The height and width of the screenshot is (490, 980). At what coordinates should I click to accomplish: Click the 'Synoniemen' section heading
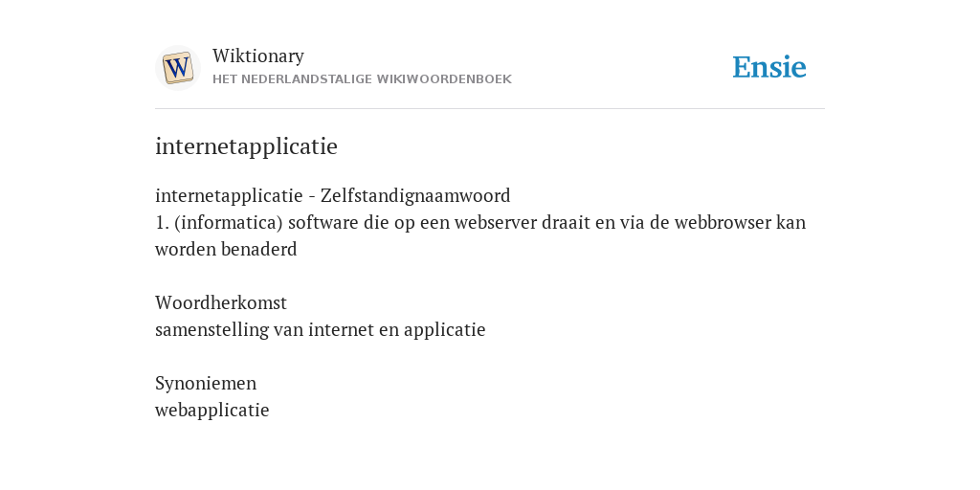(206, 384)
